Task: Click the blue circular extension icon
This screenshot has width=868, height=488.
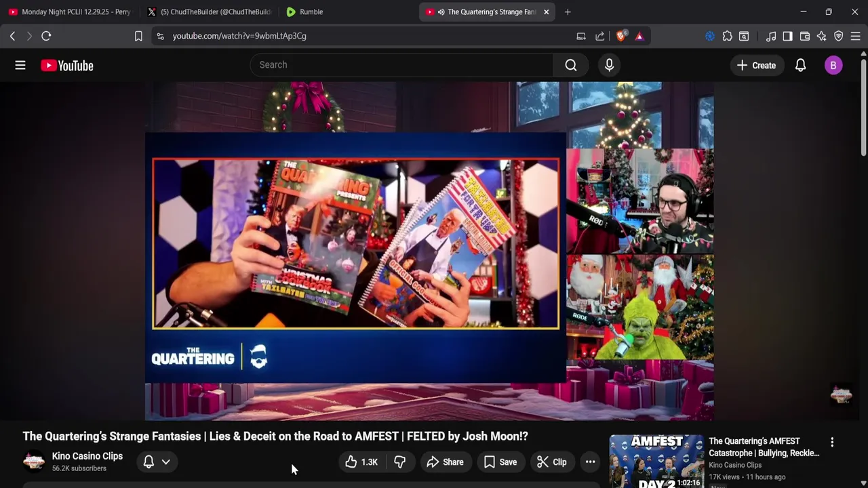Action: pyautogui.click(x=710, y=36)
